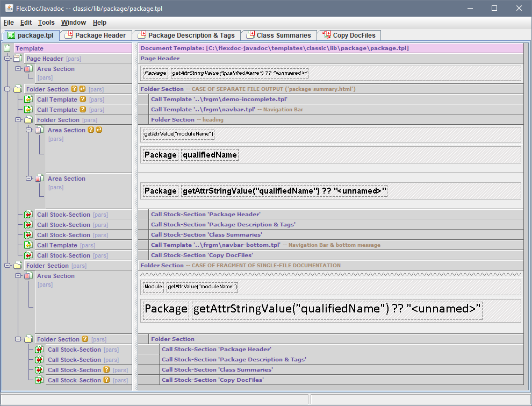Open the Window menu

(73, 23)
